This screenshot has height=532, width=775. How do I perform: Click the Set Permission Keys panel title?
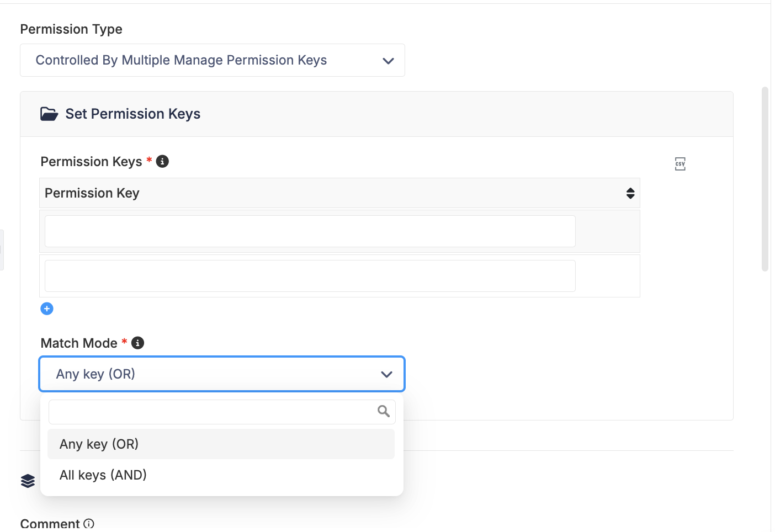tap(133, 114)
